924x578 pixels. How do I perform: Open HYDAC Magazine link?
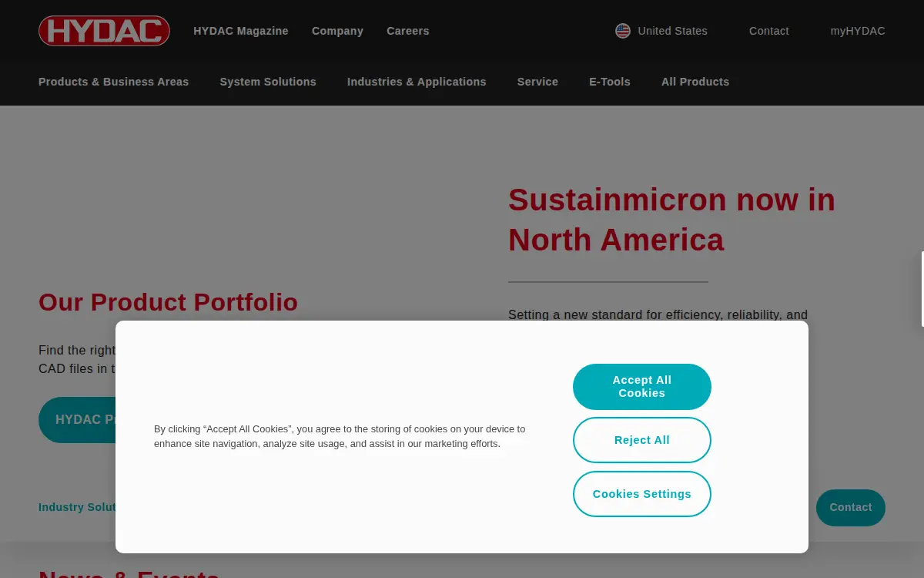coord(241,31)
